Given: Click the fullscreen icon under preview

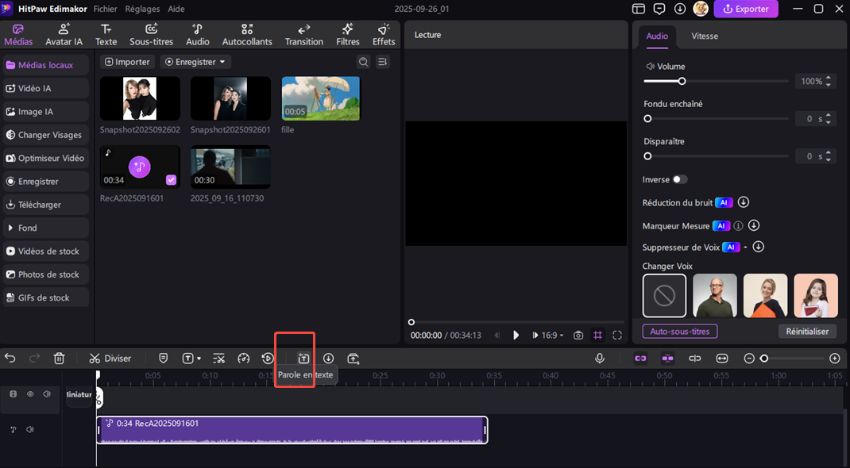Looking at the screenshot, I should click(x=617, y=335).
